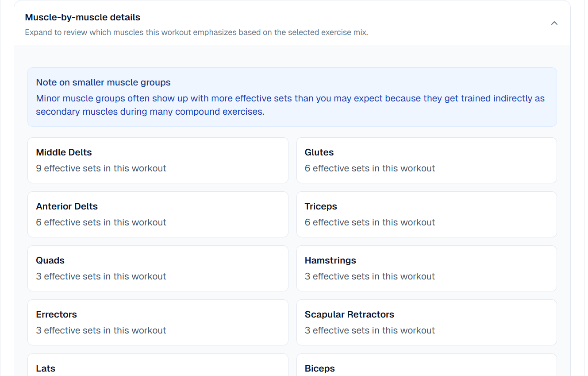Select the Glutes card title
This screenshot has width=588, height=376.
coord(319,152)
